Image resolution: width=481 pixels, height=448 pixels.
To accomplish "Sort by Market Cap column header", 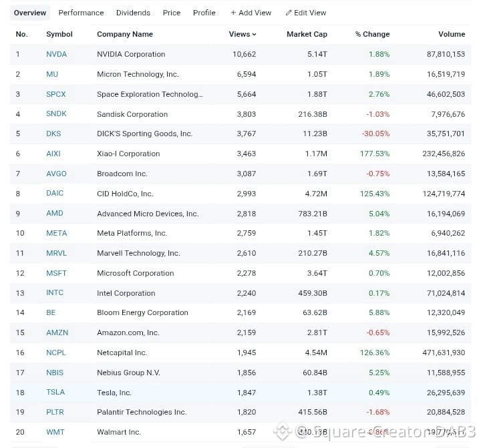I will pos(307,34).
